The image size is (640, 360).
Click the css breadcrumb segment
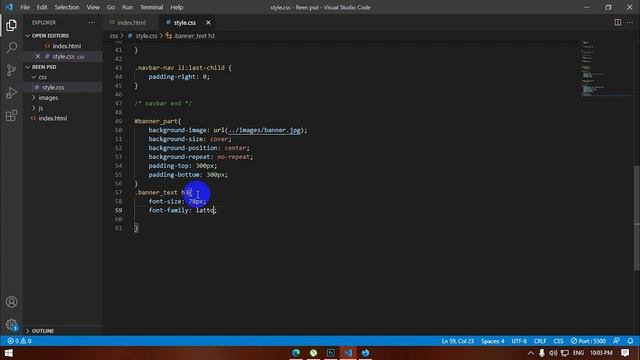(113, 36)
